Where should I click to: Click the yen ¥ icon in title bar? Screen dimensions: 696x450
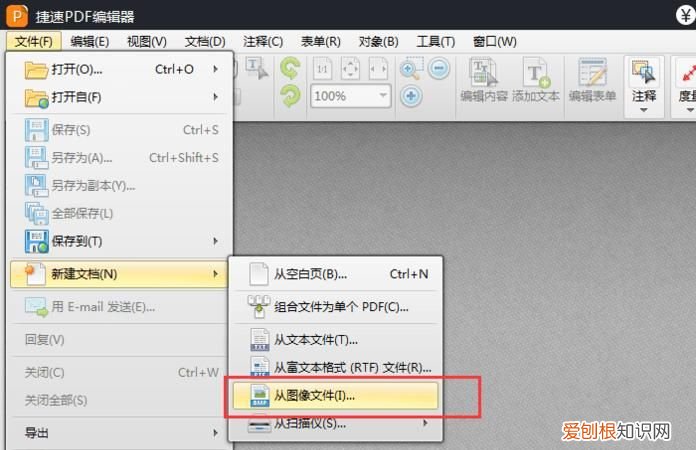[686, 16]
